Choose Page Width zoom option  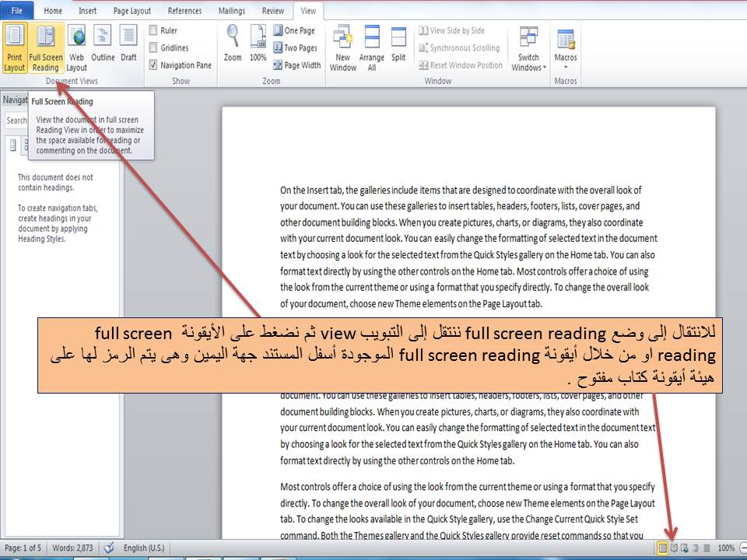click(296, 65)
